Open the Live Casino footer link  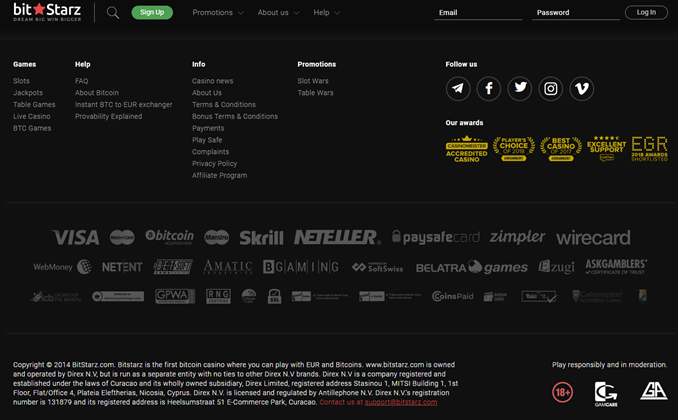32,116
